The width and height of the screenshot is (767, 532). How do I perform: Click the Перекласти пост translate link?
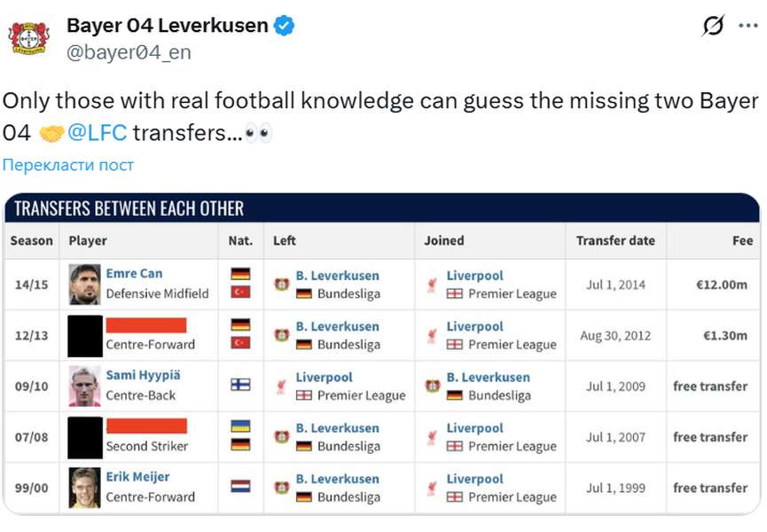(x=68, y=165)
